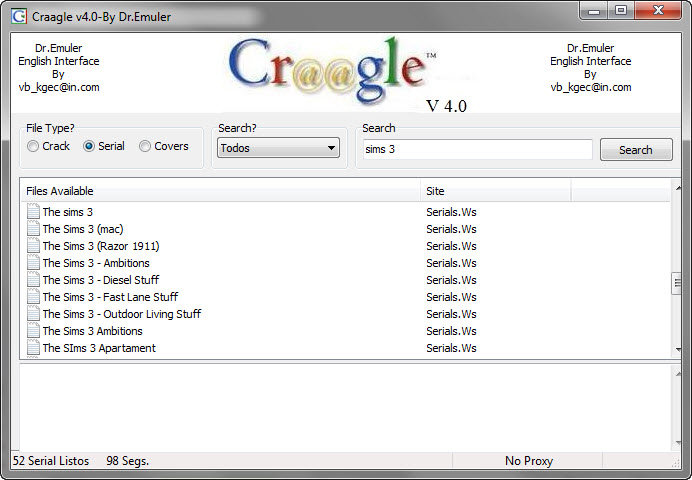Click the empty details pane below results

(346, 408)
